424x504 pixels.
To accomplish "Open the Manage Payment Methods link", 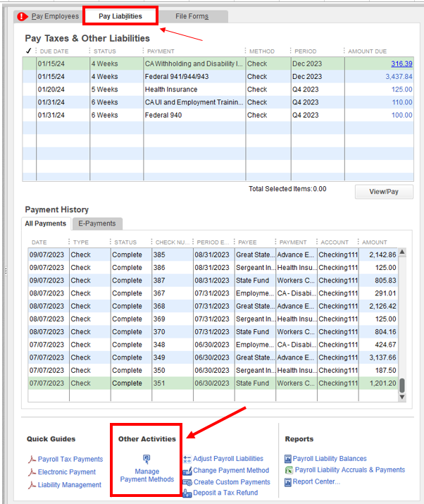I will [x=146, y=475].
